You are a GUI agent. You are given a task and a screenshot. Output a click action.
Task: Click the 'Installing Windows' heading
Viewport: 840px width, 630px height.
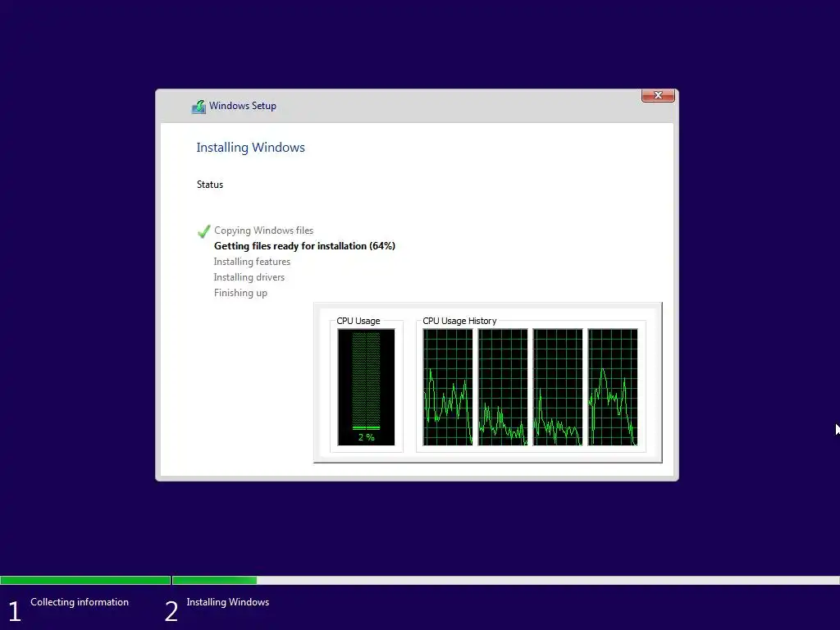(x=250, y=148)
